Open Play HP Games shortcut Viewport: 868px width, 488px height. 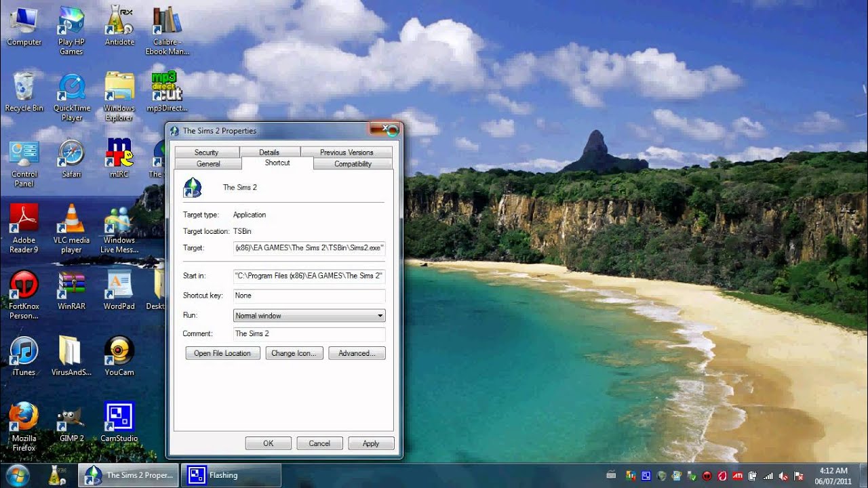[x=71, y=31]
